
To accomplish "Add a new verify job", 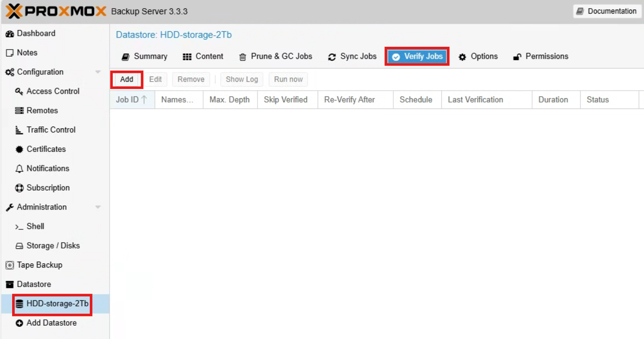I will point(127,80).
